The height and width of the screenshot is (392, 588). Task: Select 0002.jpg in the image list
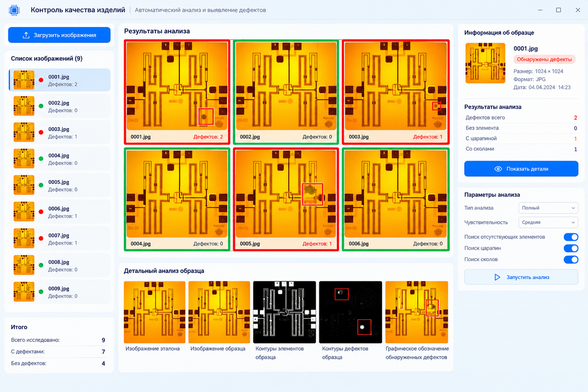60,106
